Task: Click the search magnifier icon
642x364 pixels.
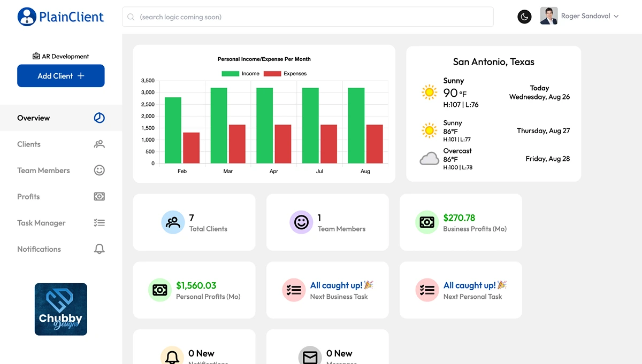Action: [131, 17]
